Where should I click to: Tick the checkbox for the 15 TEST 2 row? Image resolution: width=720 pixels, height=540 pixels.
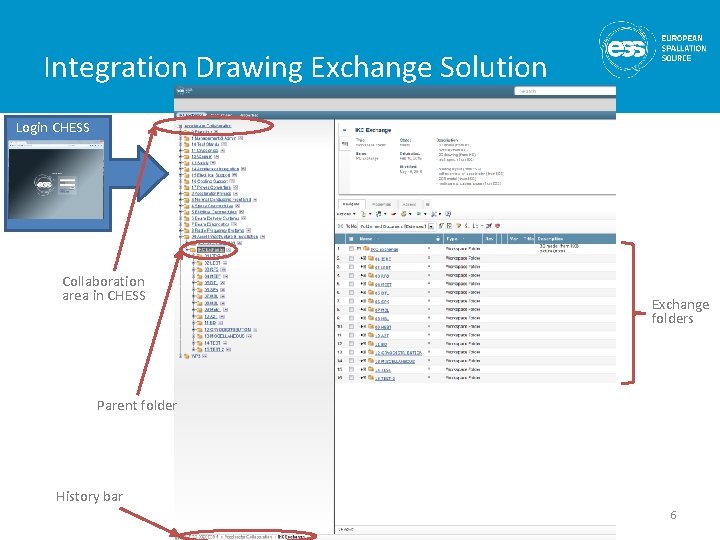click(351, 377)
